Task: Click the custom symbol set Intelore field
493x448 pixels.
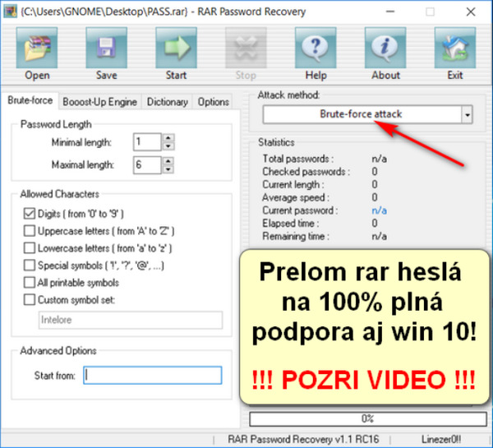Action: [131, 320]
